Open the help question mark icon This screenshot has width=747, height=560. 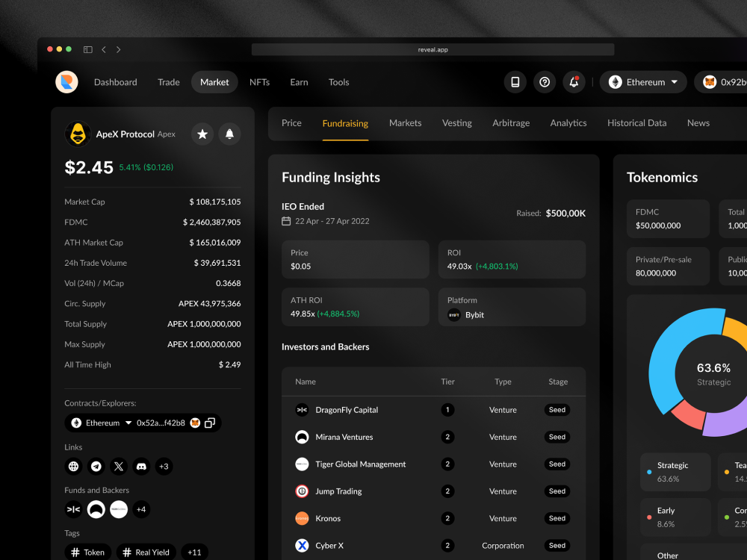545,82
